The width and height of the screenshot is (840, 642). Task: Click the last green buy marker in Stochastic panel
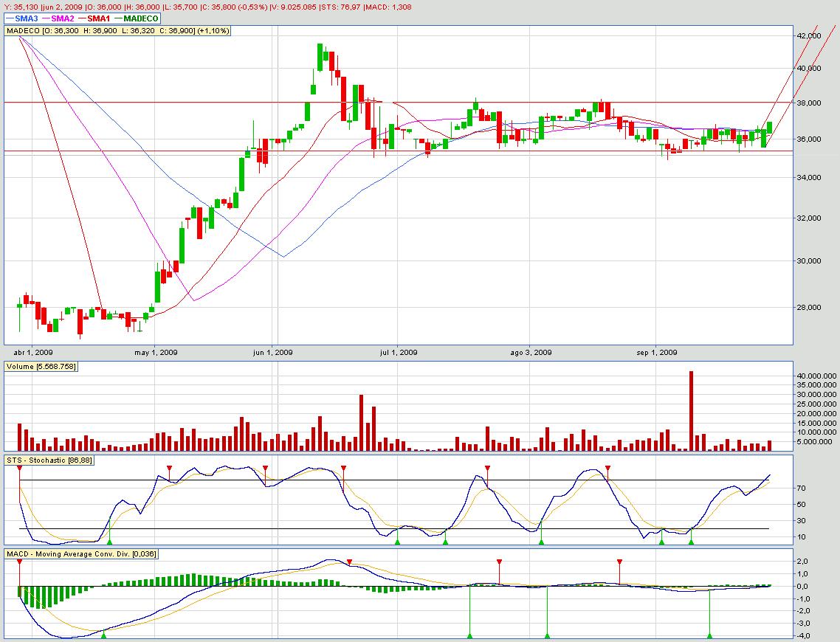pyautogui.click(x=691, y=542)
